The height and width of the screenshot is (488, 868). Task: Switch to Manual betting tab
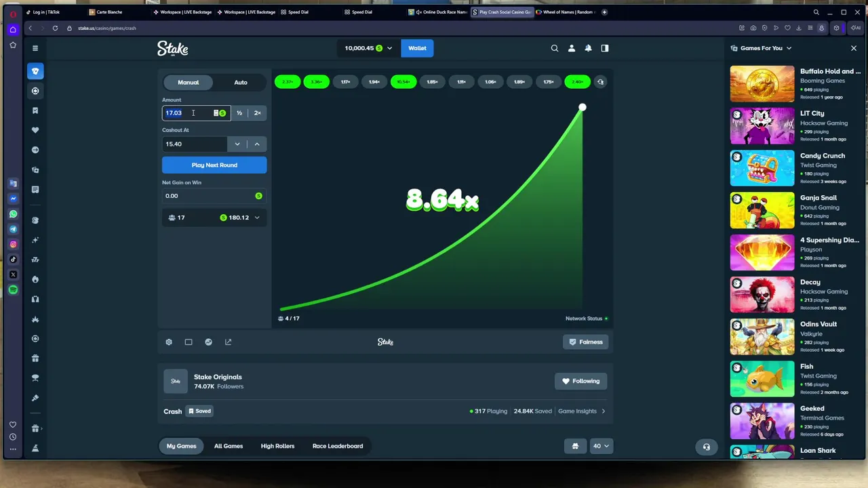189,83
